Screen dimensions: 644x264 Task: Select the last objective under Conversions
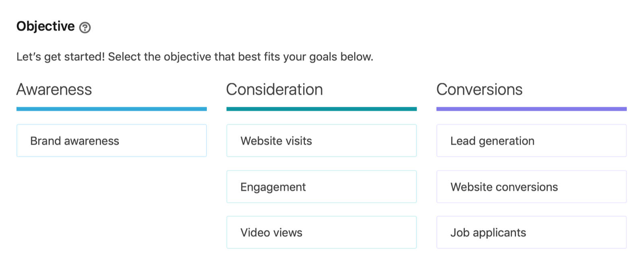click(x=531, y=232)
